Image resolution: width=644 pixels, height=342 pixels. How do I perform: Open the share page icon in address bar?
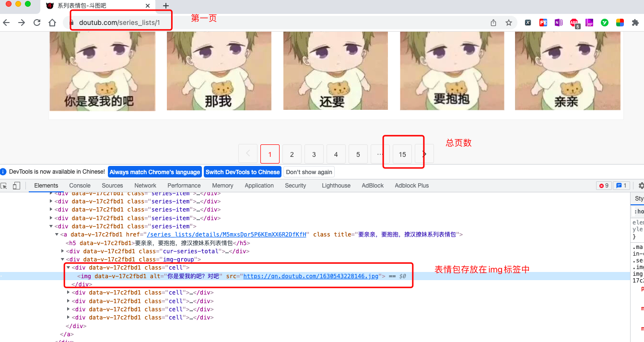click(493, 23)
